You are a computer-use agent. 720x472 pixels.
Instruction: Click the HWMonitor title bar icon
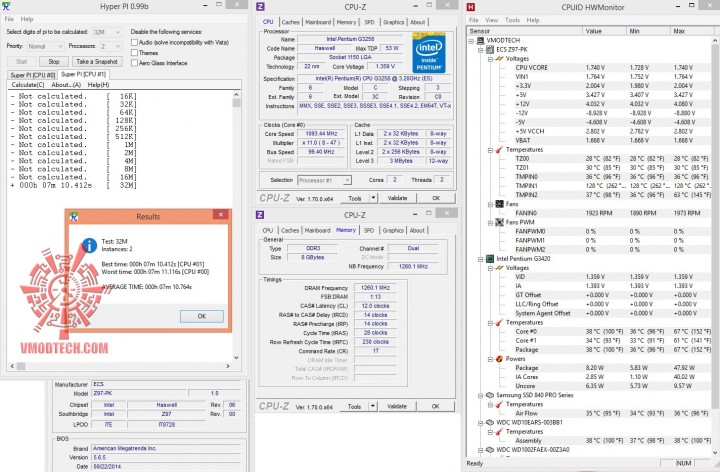(x=471, y=7)
